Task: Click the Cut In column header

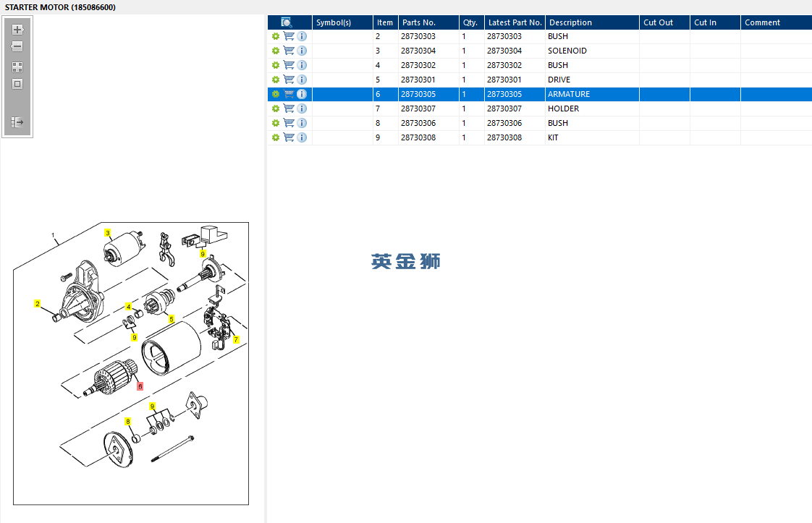Action: pyautogui.click(x=715, y=22)
